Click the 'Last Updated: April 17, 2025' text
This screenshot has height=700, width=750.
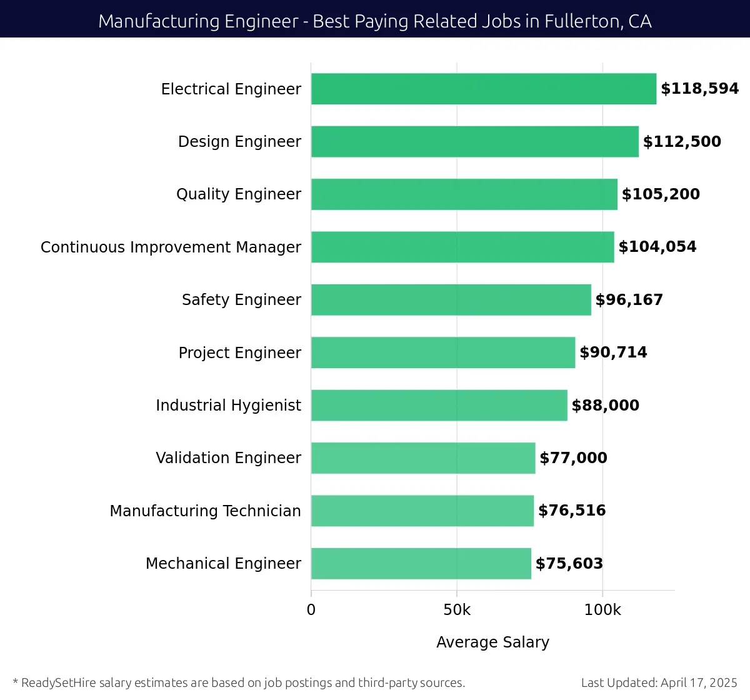[x=659, y=682]
